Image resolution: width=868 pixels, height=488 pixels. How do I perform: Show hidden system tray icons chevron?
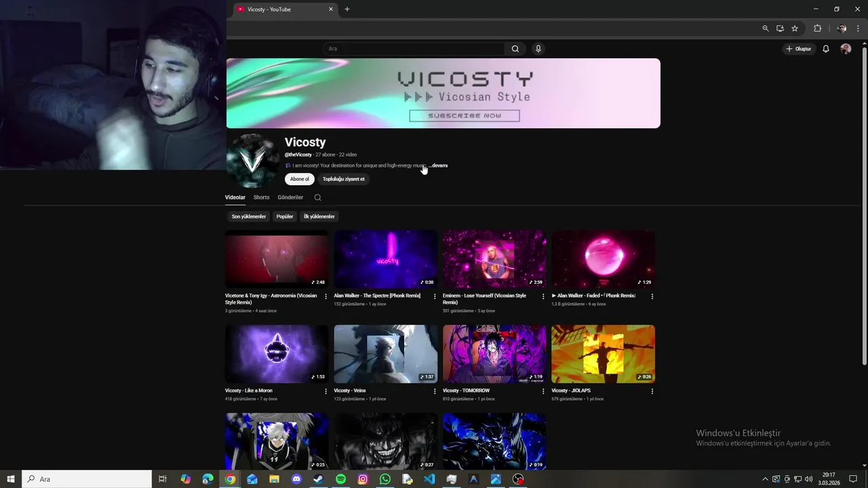pos(766,479)
